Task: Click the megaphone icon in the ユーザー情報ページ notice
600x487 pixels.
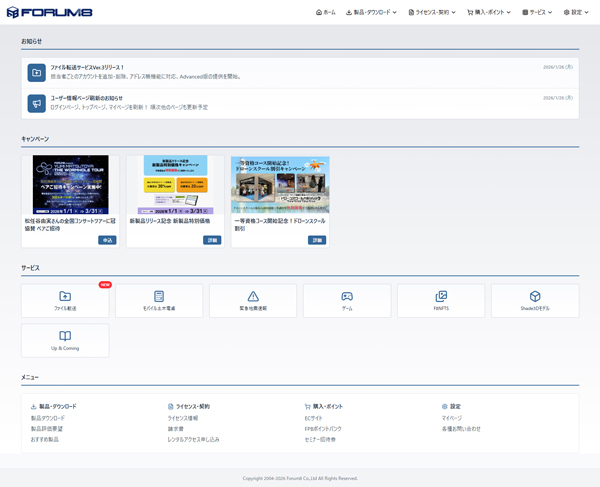Action: point(36,103)
